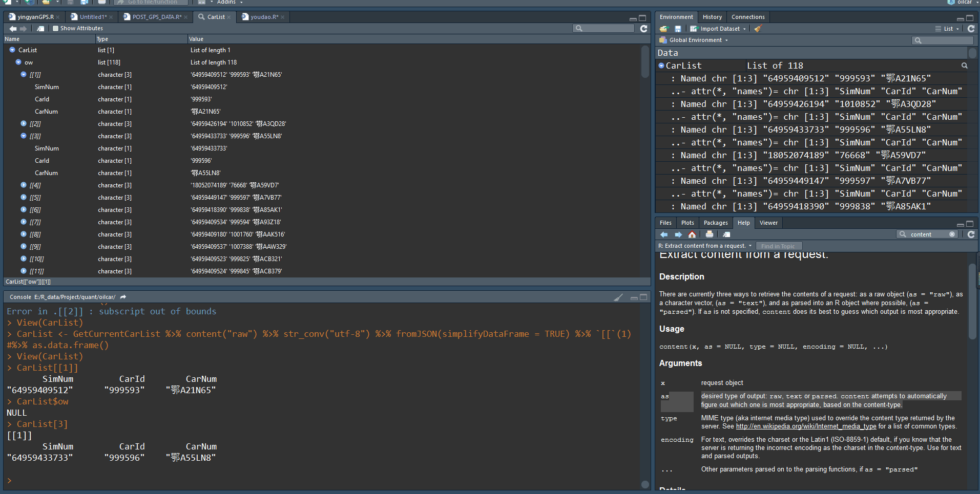View CarList via its magnifier icon
The height and width of the screenshot is (494, 980).
[964, 66]
